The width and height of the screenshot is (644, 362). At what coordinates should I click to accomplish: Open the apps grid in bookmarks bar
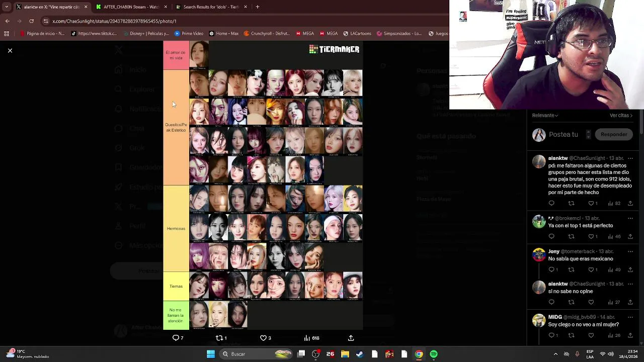click(x=7, y=34)
